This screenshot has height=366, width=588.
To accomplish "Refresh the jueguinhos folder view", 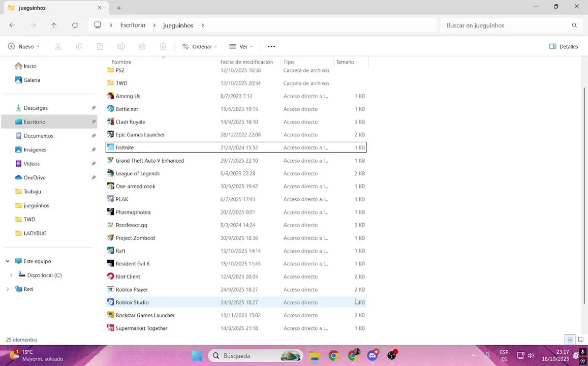I will [75, 25].
